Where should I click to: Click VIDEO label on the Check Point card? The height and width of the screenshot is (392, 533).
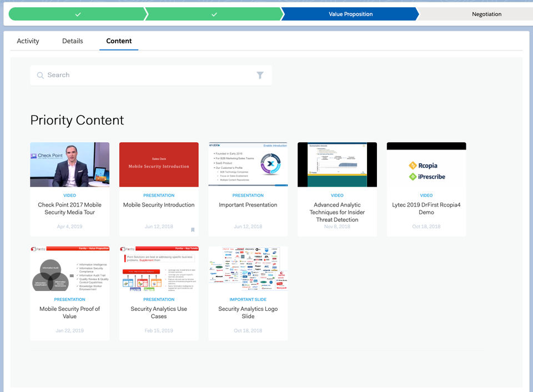click(x=70, y=195)
